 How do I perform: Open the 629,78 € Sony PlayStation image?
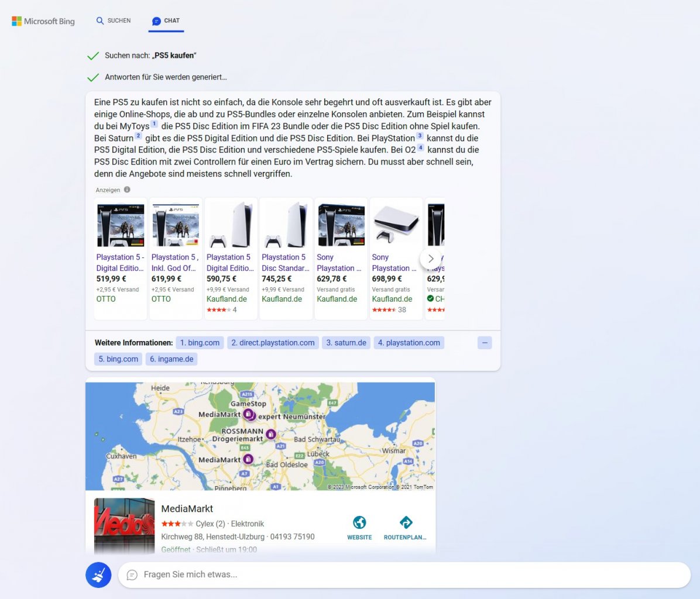point(341,225)
